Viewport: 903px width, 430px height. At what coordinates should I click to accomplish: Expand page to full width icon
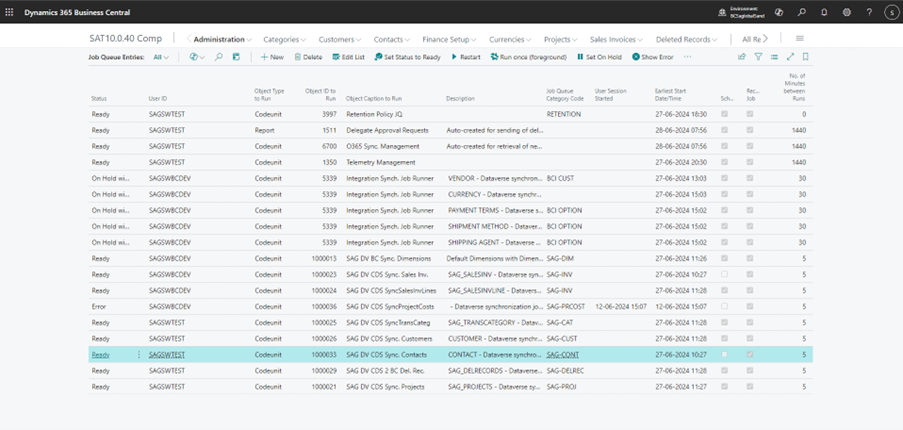(x=790, y=57)
